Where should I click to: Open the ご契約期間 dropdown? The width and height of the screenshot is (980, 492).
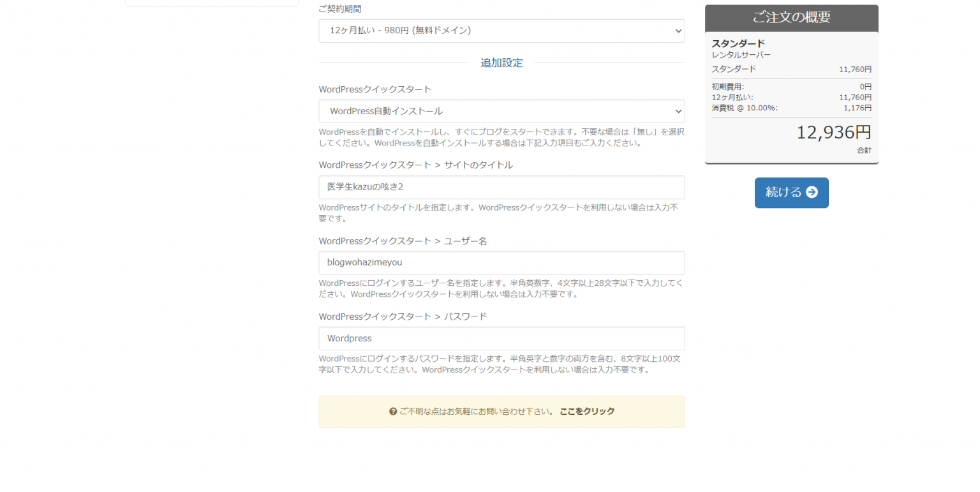point(501,31)
